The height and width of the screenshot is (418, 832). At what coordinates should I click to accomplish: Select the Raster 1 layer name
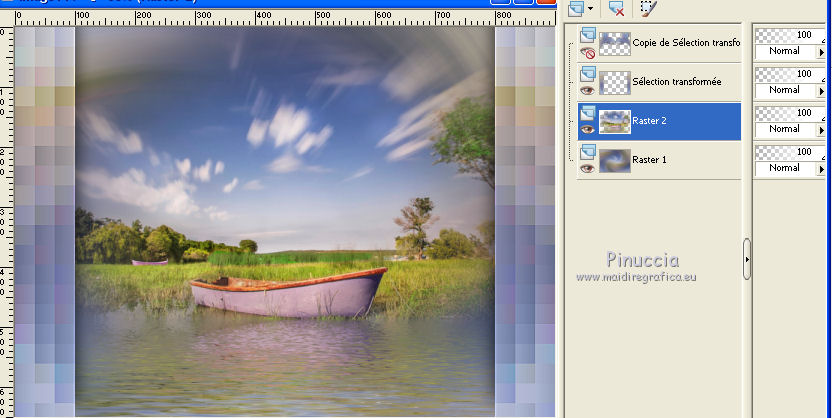point(649,160)
